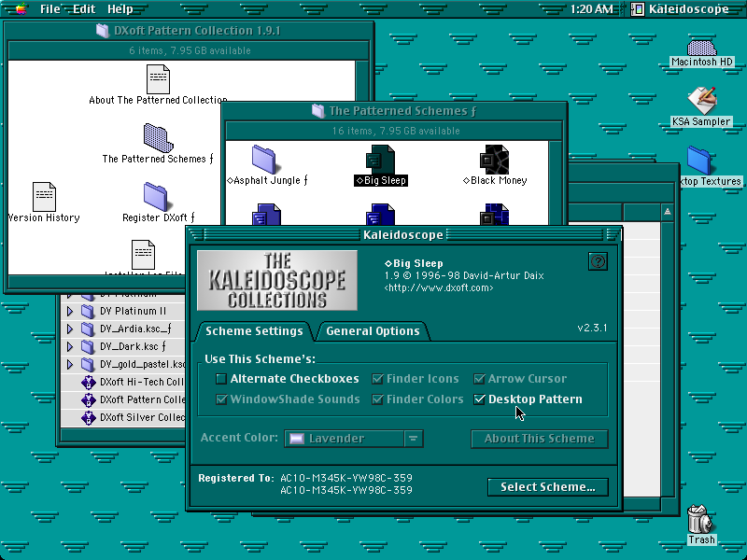This screenshot has width=747, height=560.
Task: Click the Kaleidoscope help question mark icon
Action: pyautogui.click(x=598, y=261)
